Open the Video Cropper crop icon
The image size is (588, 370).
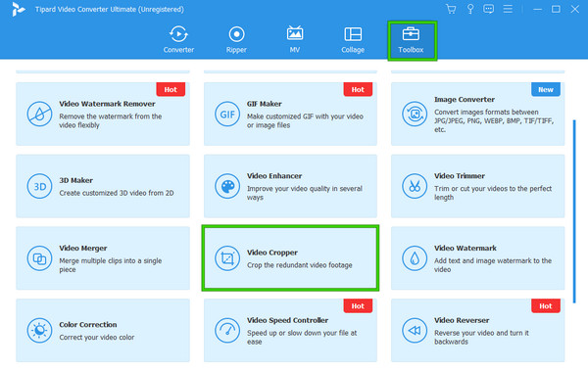[x=227, y=258]
